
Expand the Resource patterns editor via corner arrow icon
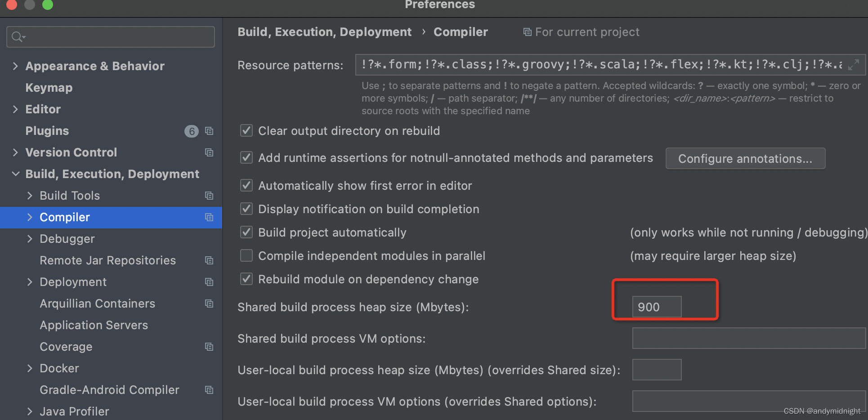(853, 65)
